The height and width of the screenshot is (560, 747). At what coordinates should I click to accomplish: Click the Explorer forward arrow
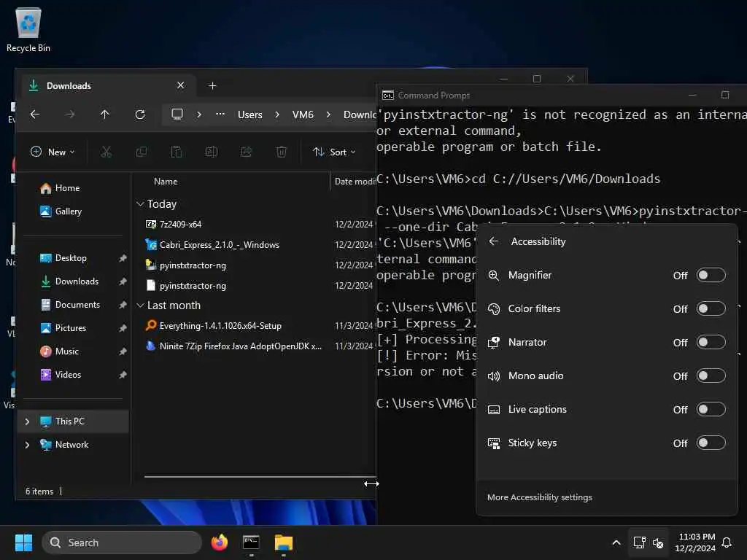coord(70,114)
